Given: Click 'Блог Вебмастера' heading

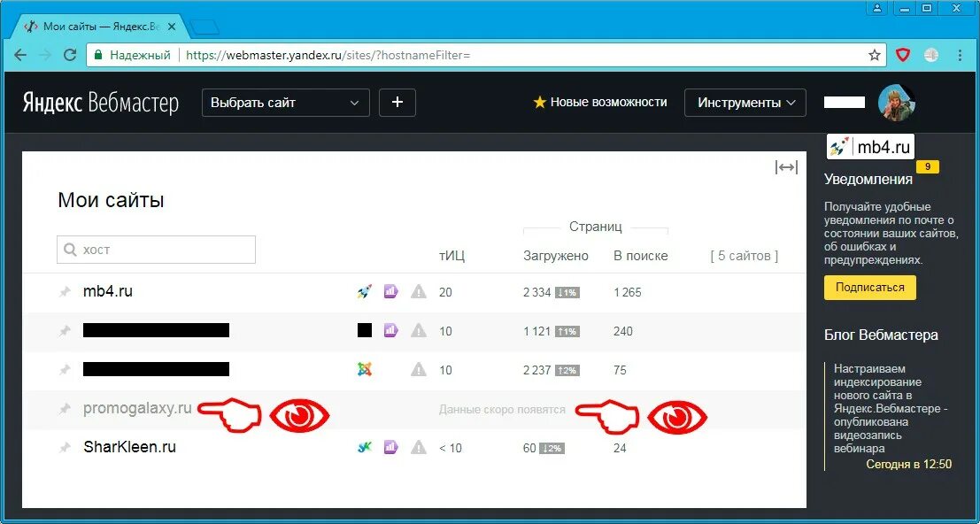Looking at the screenshot, I should 881,335.
